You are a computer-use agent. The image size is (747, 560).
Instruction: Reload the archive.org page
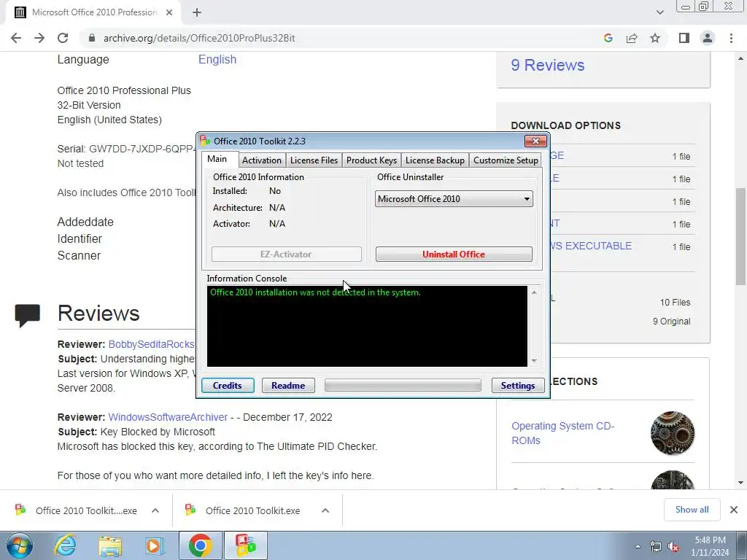click(x=63, y=38)
